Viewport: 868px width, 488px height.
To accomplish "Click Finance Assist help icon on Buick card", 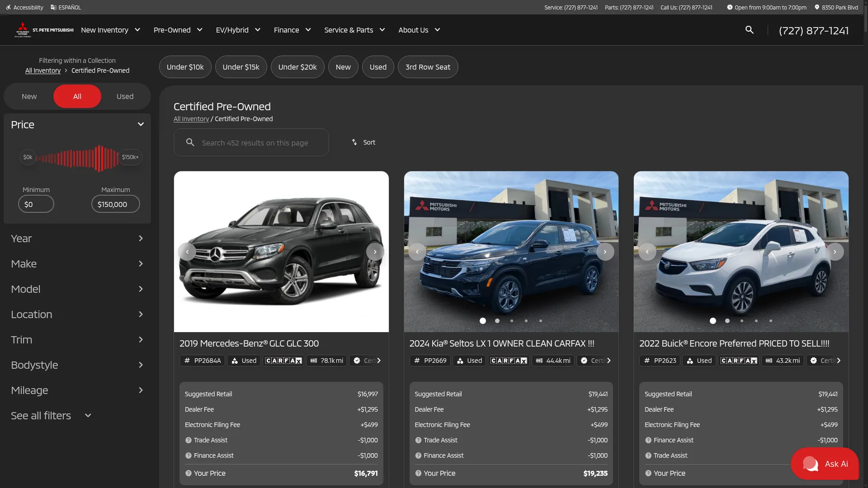I will 648,440.
